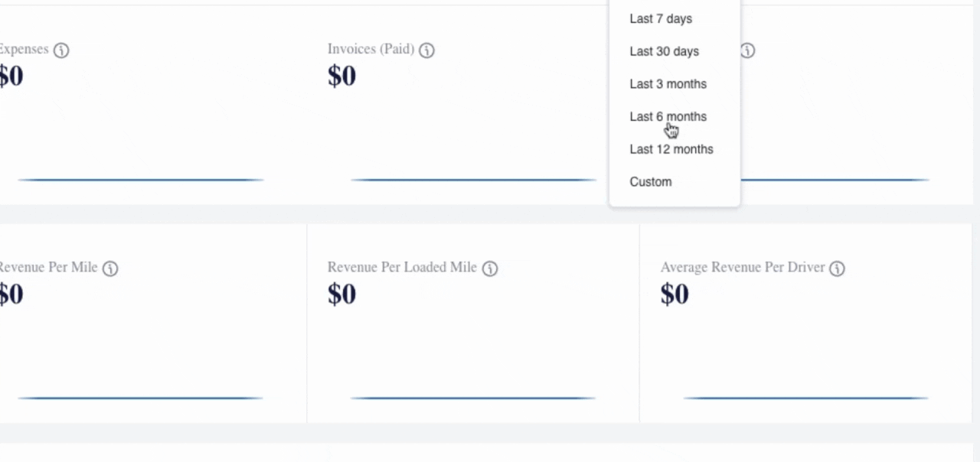Select Last 6 months in the list
980x462 pixels.
pos(668,117)
